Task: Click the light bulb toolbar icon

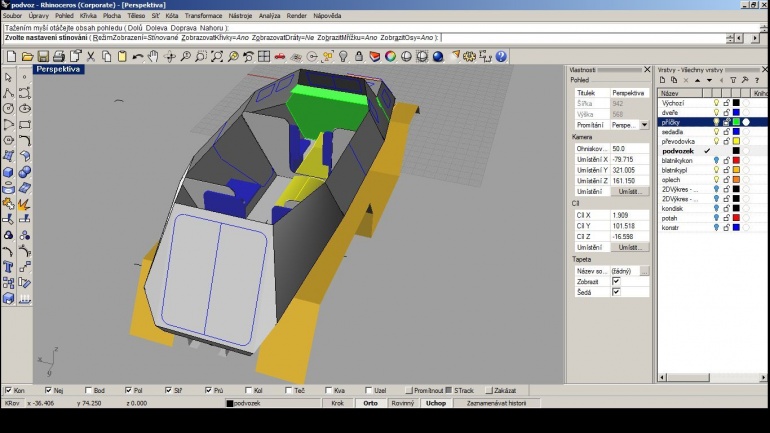Action: 343,56
